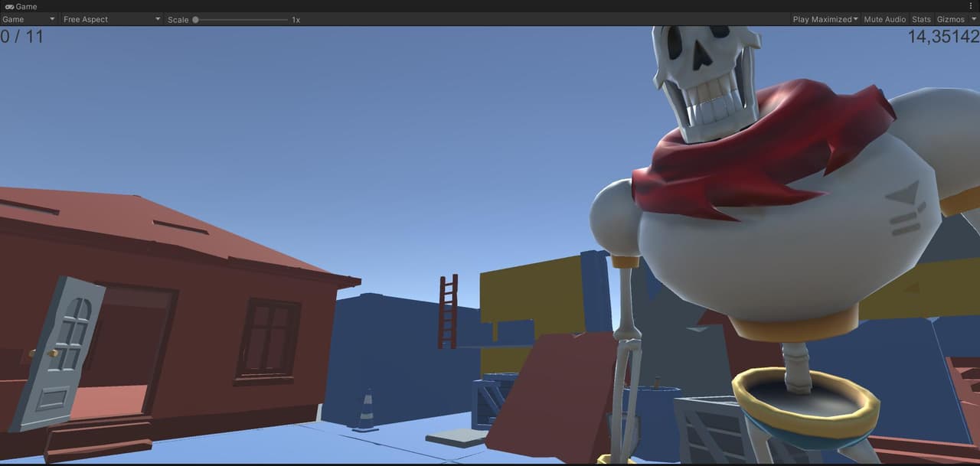Open the Free Aspect ratio dropdown
Screen dimensions: 980x466
coord(112,19)
